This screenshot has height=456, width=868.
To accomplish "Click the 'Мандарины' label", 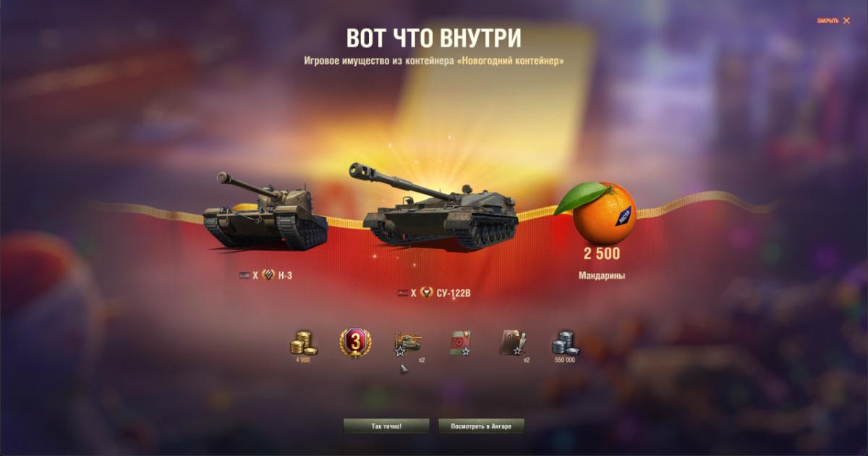I will tap(602, 276).
